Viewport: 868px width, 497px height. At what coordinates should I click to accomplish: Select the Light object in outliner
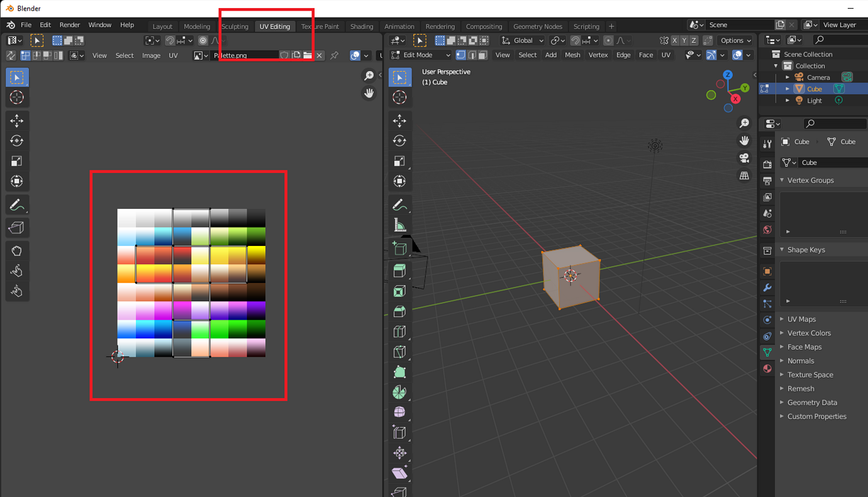[814, 101]
